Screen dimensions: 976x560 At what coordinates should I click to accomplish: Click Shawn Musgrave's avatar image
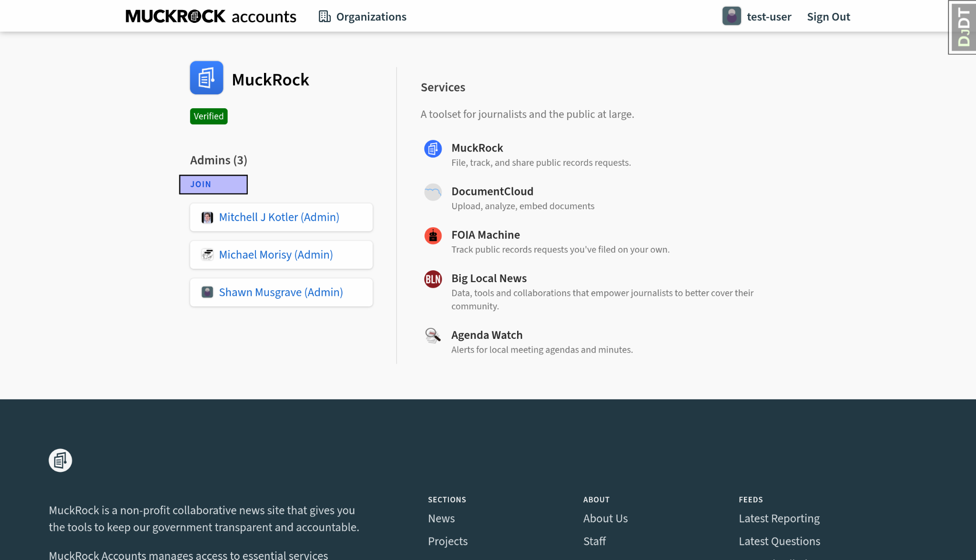[x=207, y=292]
